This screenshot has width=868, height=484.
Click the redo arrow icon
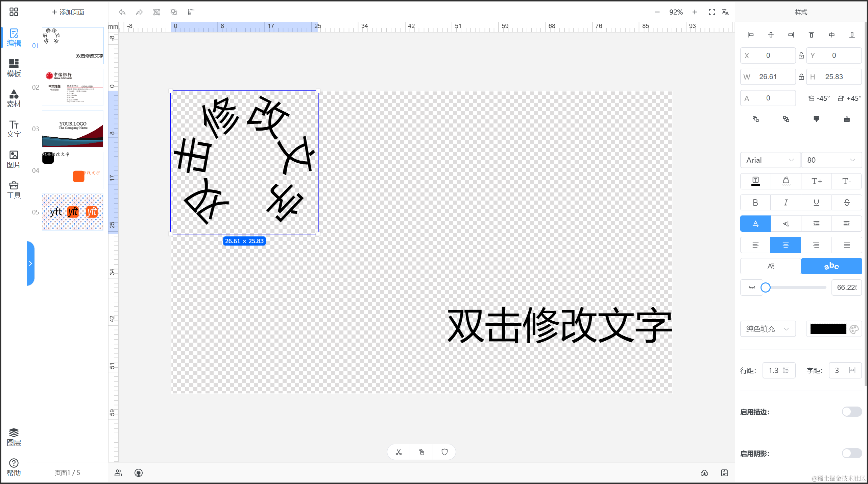pyautogui.click(x=139, y=12)
